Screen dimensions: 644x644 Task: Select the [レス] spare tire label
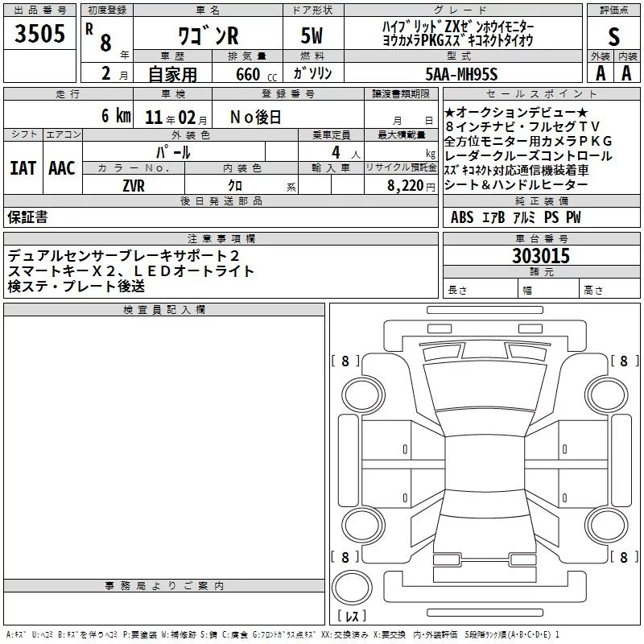[x=352, y=616]
